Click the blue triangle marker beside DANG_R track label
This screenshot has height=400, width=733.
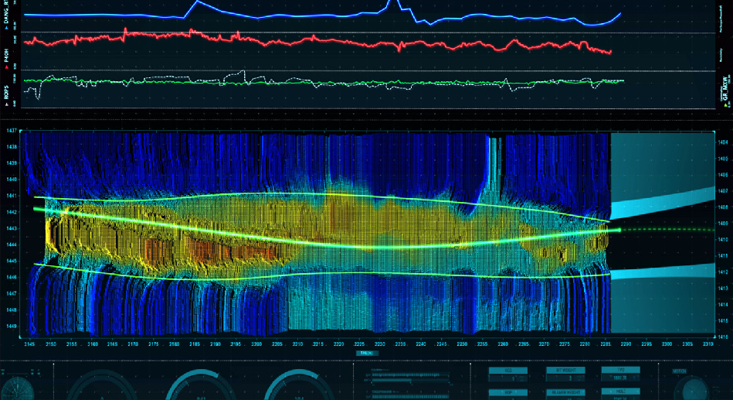(x=7, y=28)
